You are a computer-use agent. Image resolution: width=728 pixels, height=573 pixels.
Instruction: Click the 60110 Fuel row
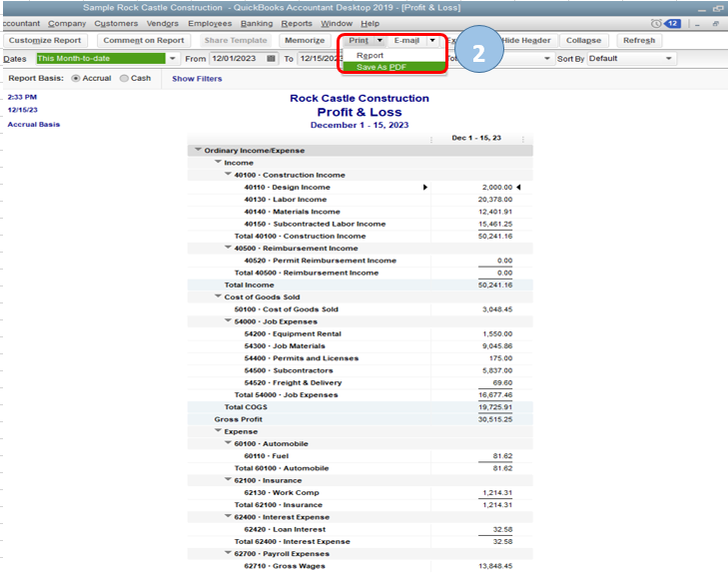pyautogui.click(x=361, y=456)
